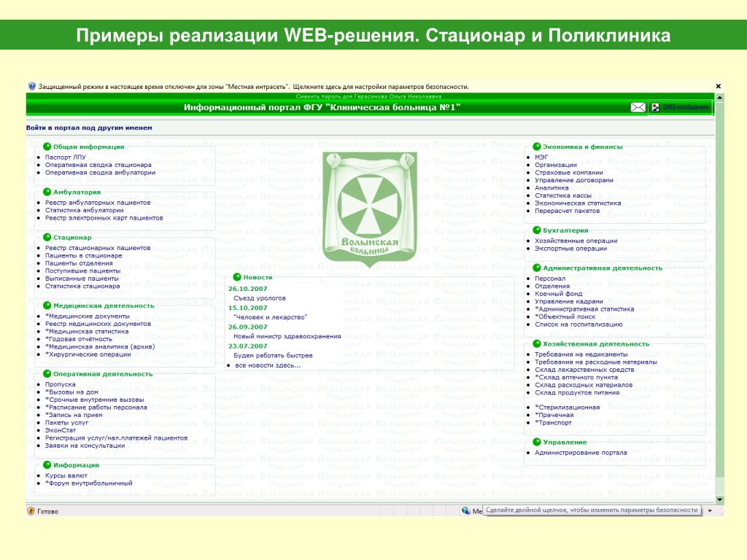This screenshot has height=560, width=747.
Task: Click the green icon beside Бухгалтерия
Action: [537, 230]
